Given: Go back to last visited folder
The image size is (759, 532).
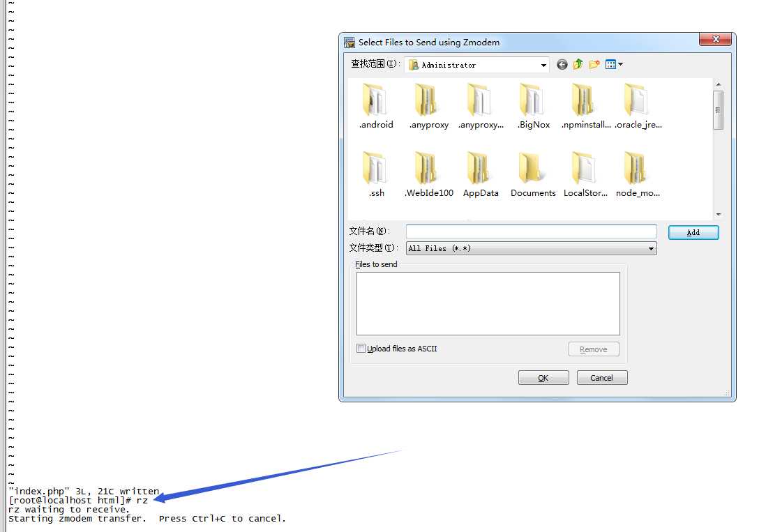Looking at the screenshot, I should [562, 64].
